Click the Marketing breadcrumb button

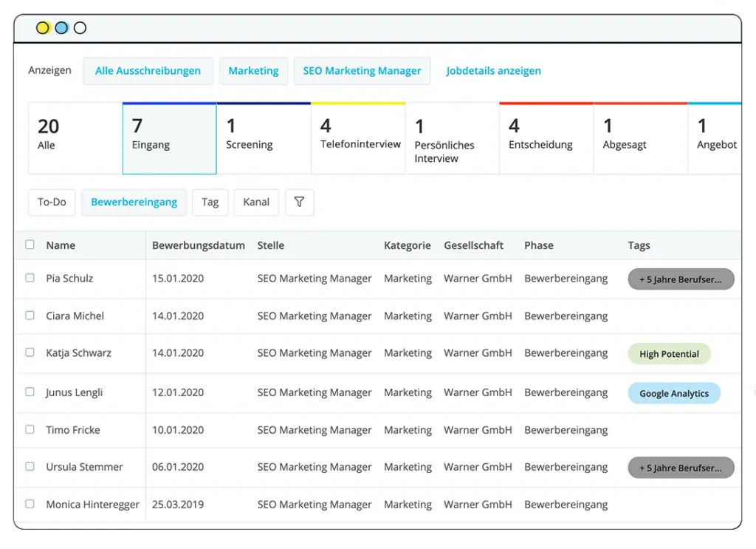point(253,71)
